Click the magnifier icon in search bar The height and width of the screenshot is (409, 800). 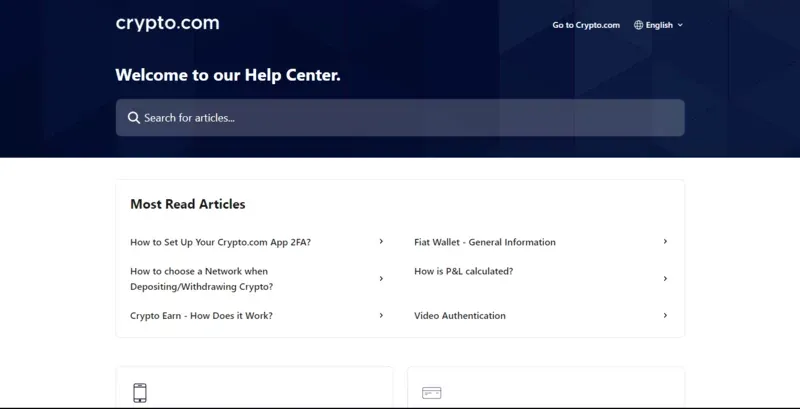point(134,118)
